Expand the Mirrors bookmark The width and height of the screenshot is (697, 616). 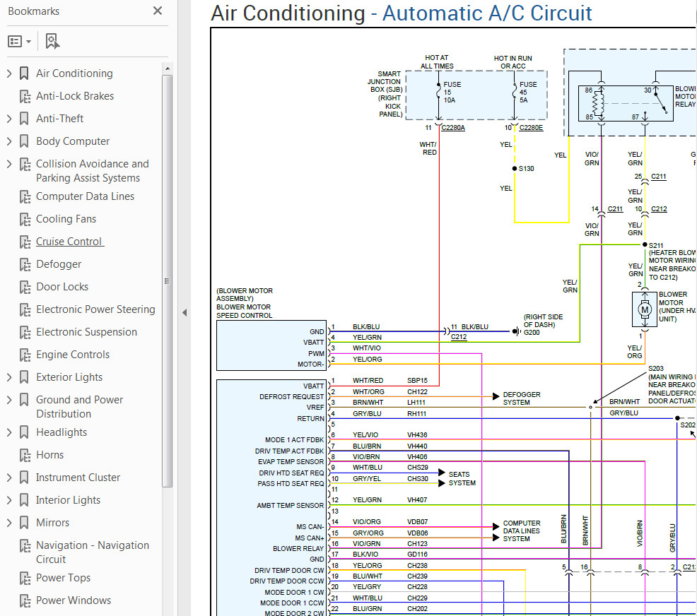(x=9, y=523)
